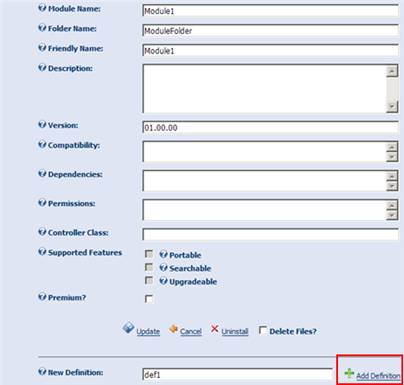Click the help icon beside Module Name

coord(42,8)
